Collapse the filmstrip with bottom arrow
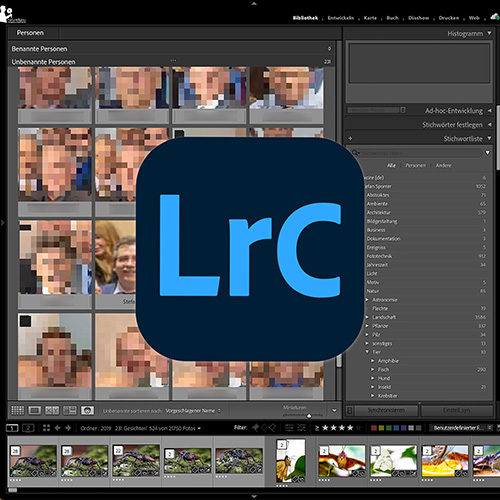Viewport: 500px width, 500px height. [254, 496]
